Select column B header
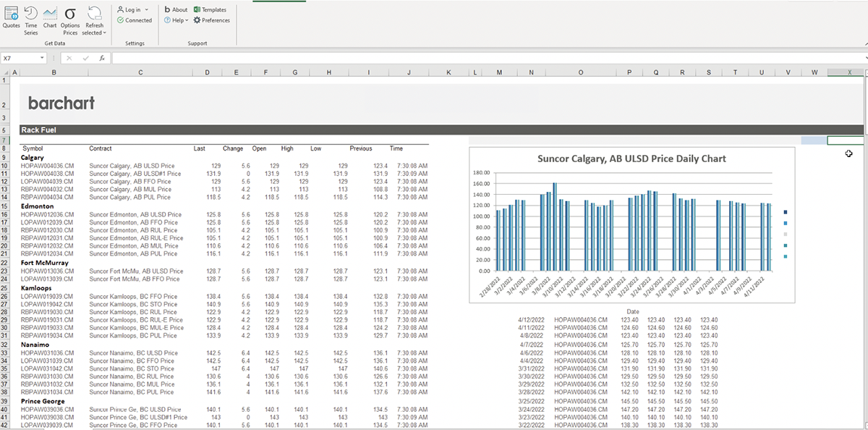The height and width of the screenshot is (430, 868). tap(54, 72)
